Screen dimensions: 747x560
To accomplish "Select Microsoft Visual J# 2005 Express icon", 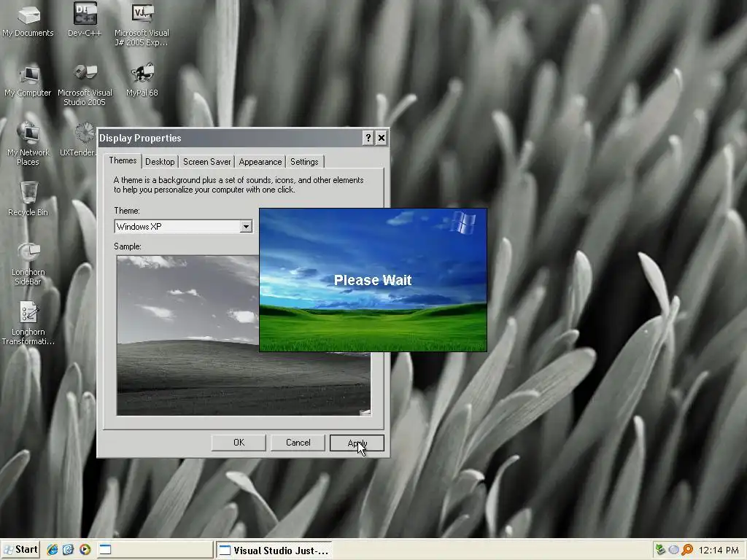I will pos(142,25).
